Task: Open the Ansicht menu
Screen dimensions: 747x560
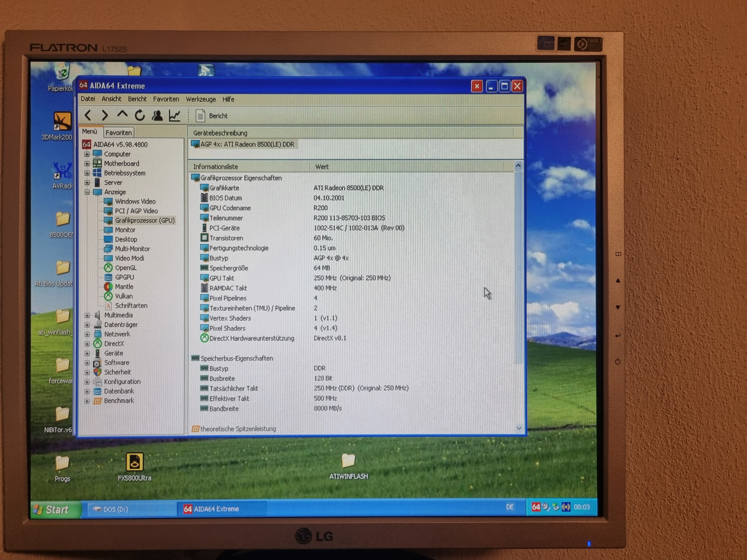Action: [112, 99]
